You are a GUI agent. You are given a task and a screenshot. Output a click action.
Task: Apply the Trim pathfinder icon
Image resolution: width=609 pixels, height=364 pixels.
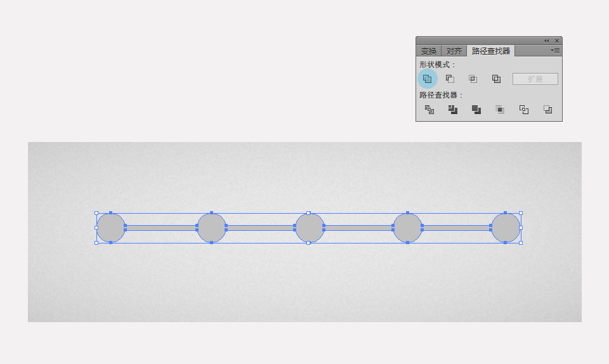(453, 110)
